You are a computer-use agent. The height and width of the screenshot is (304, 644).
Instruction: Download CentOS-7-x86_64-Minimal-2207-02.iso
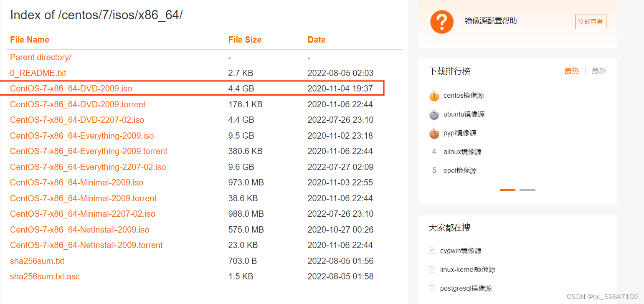coord(82,214)
